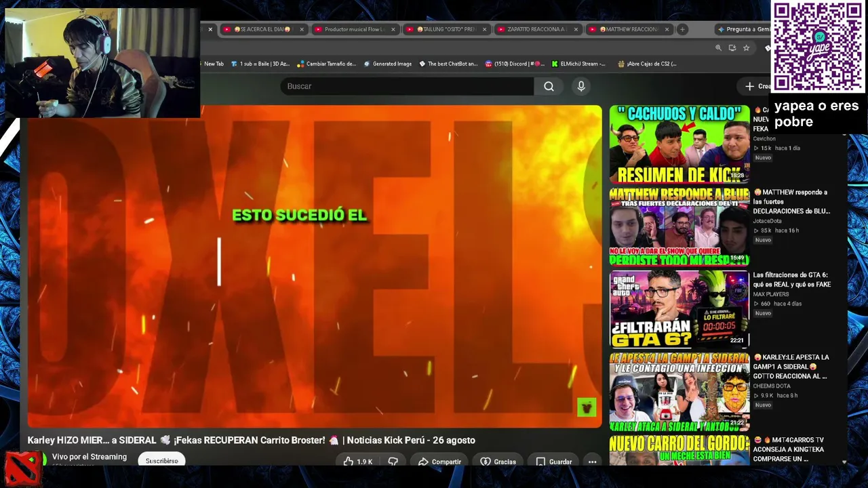The image size is (868, 488).
Task: Open '1 sub = Baile' bookmark
Action: (260, 64)
